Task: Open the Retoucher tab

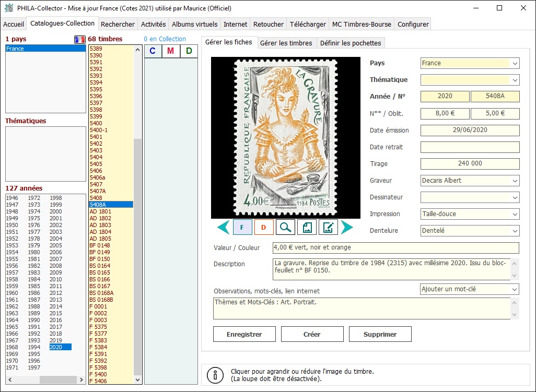Action: 269,24
